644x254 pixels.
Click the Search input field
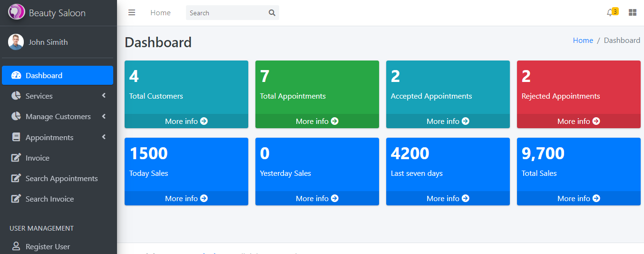pyautogui.click(x=226, y=13)
